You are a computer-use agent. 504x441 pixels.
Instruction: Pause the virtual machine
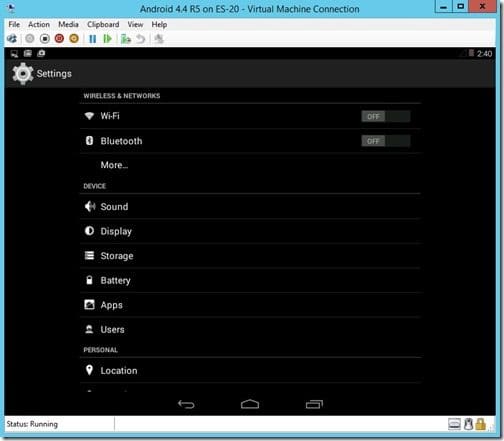pyautogui.click(x=93, y=39)
